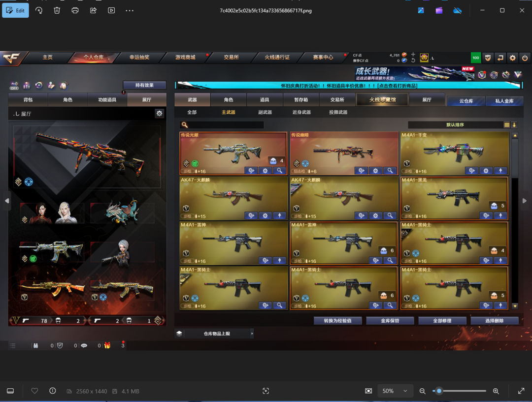This screenshot has height=402, width=532.
Task: Click the CF logo in game header
Action: 11,58
